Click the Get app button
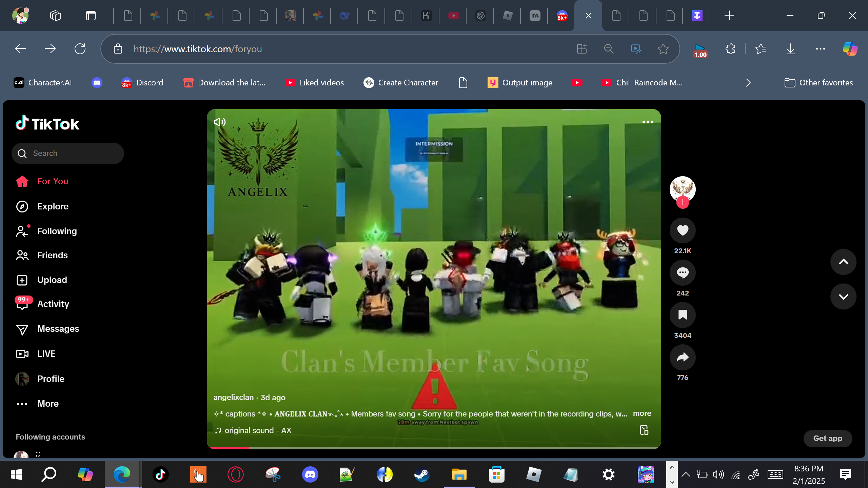The width and height of the screenshot is (868, 488). coord(827,439)
